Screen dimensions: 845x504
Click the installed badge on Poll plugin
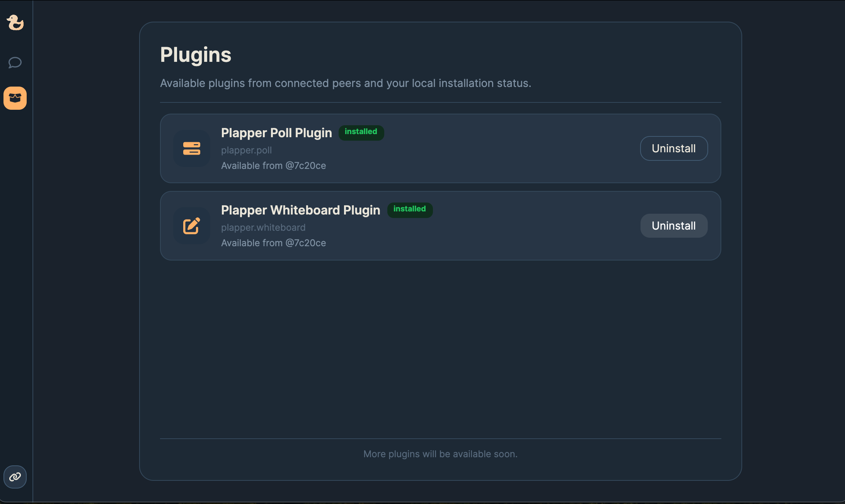(x=361, y=132)
